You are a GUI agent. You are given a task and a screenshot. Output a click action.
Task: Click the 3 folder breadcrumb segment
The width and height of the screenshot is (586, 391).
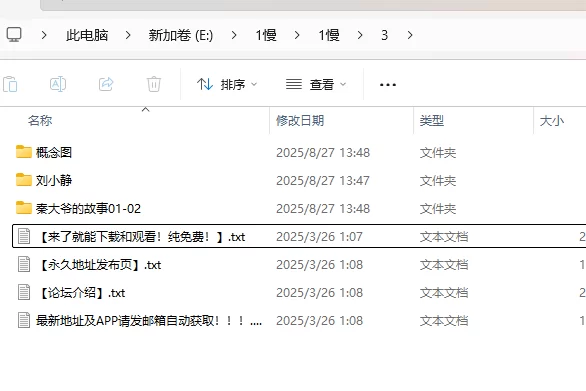click(x=385, y=35)
